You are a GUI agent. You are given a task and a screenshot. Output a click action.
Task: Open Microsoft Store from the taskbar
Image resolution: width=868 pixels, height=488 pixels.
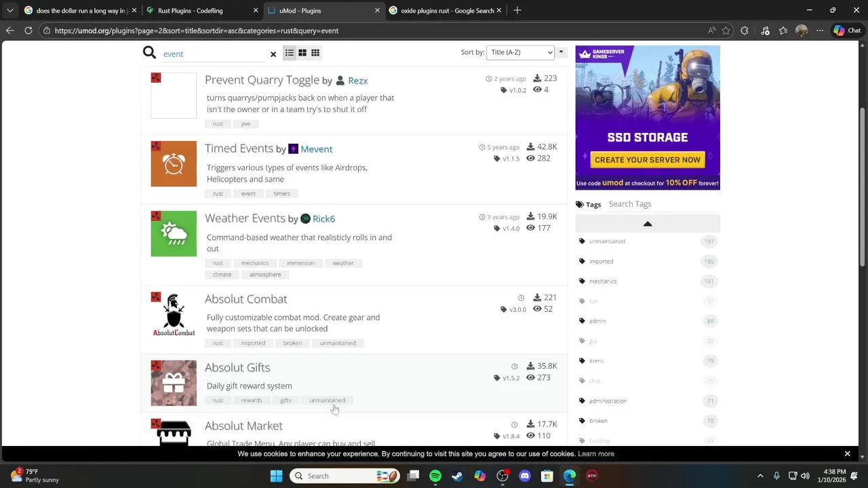[547, 476]
